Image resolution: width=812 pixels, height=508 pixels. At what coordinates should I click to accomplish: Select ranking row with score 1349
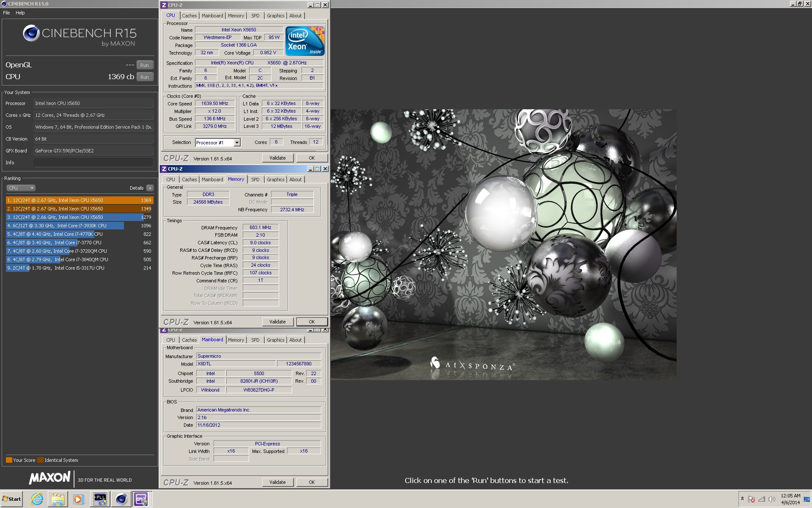point(80,209)
